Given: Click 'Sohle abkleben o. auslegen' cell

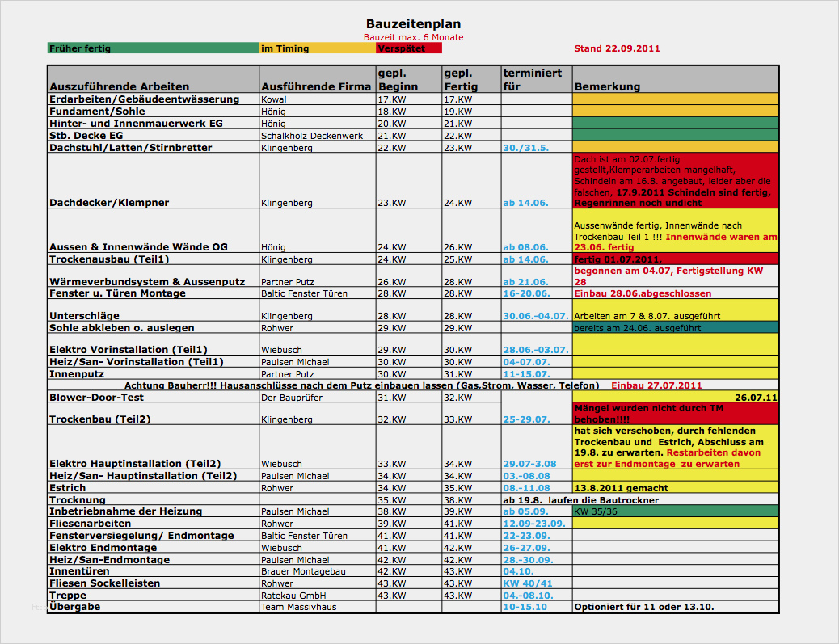Looking at the screenshot, I should coord(153,327).
